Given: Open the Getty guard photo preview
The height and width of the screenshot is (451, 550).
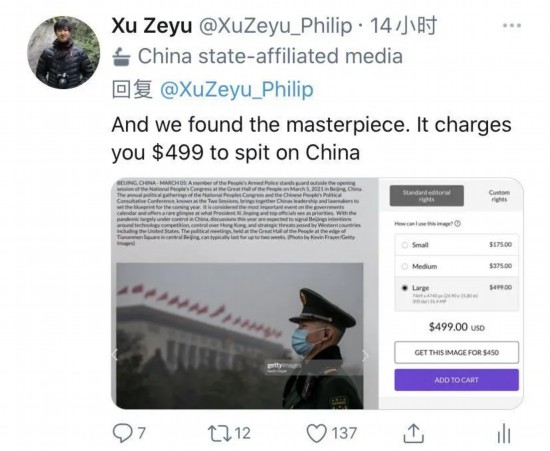Looking at the screenshot, I should point(240,336).
